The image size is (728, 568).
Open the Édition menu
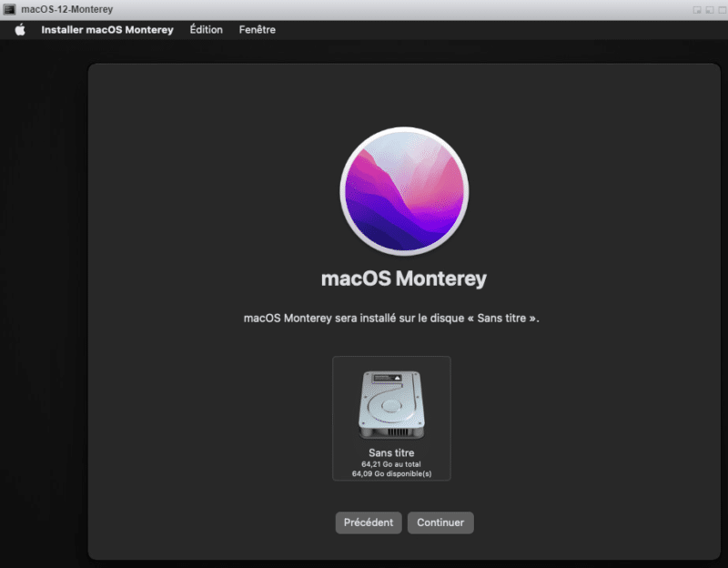(207, 30)
